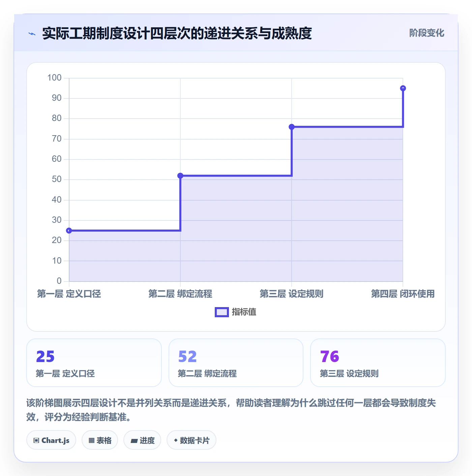Toggle the 指标值 legend swatch
Image resolution: width=472 pixels, height=476 pixels.
[x=222, y=312]
